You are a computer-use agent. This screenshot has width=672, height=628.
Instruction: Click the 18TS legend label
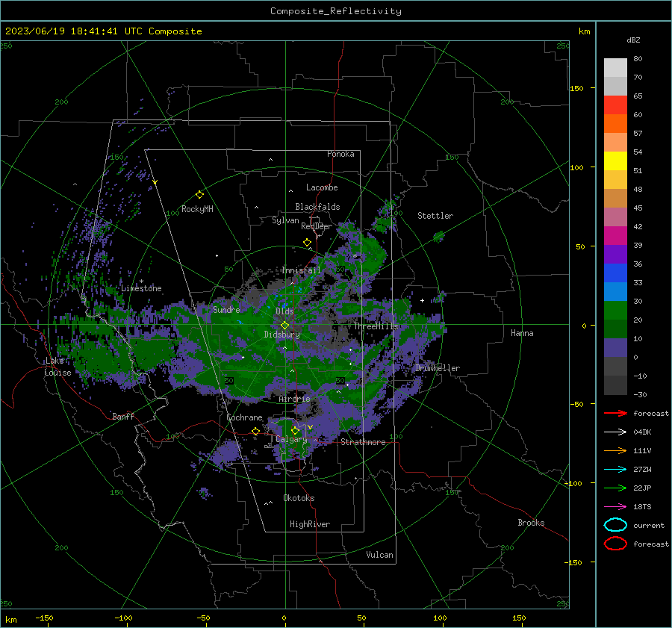pos(642,507)
